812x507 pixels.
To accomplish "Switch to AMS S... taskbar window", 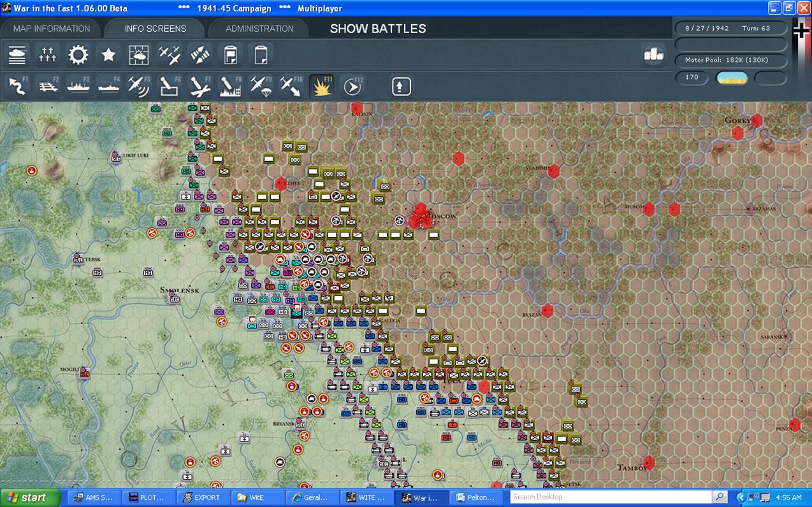I will tap(93, 497).
